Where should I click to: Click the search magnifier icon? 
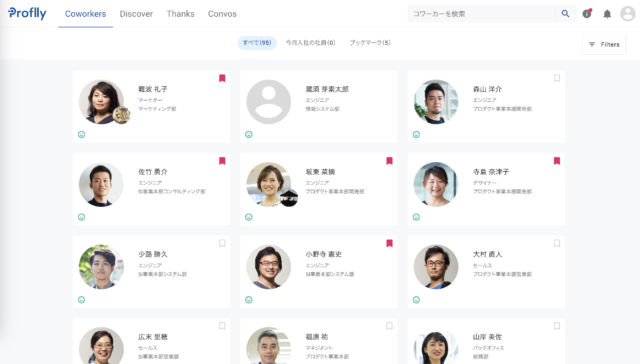[x=565, y=13]
